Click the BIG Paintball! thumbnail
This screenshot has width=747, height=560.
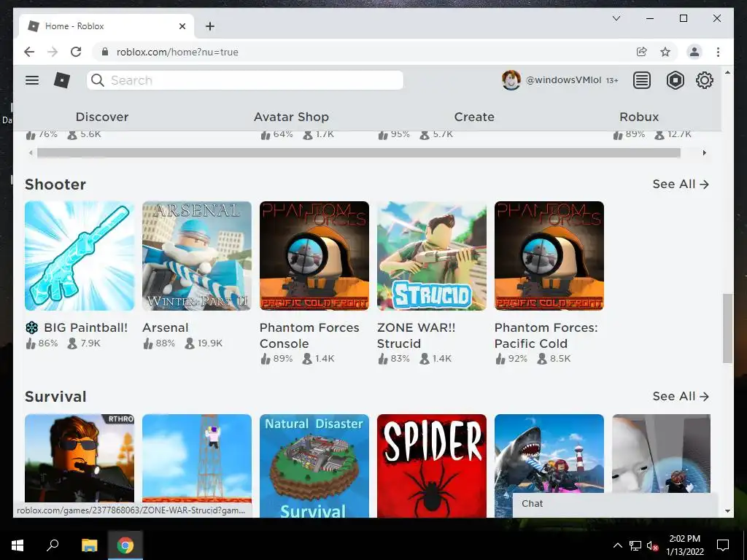click(80, 256)
